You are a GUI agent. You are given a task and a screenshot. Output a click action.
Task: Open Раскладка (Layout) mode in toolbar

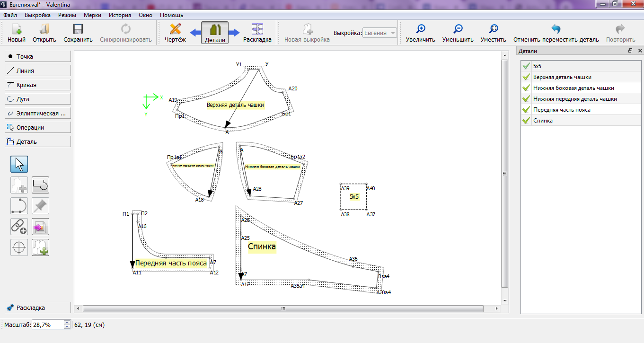(257, 33)
